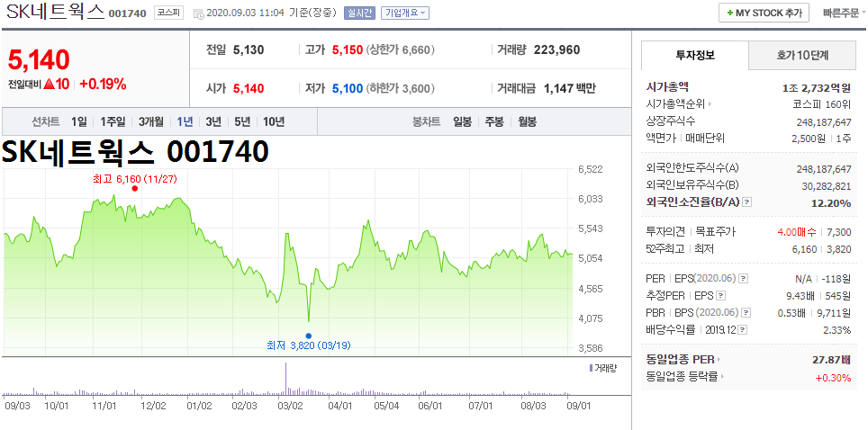The width and height of the screenshot is (868, 430).
Task: Click the stock code 001740 in header
Action: [x=127, y=13]
